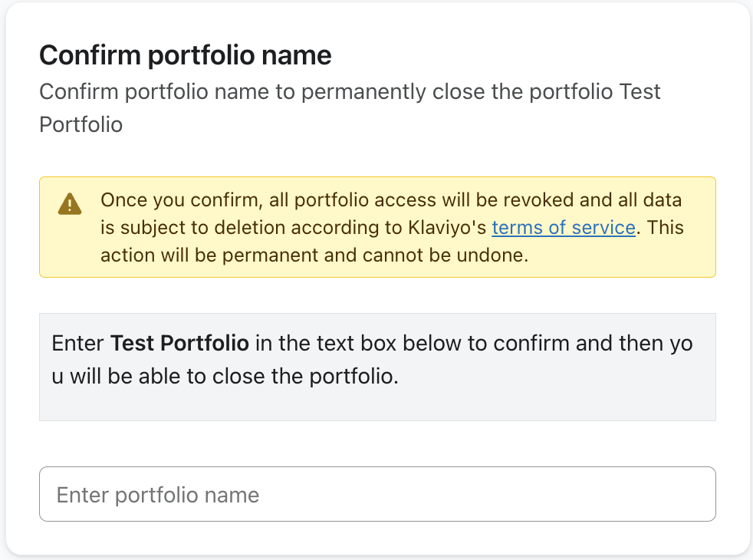Click the word 'Klaviyo's' in the warning
This screenshot has height=560, width=753.
[x=449, y=227]
